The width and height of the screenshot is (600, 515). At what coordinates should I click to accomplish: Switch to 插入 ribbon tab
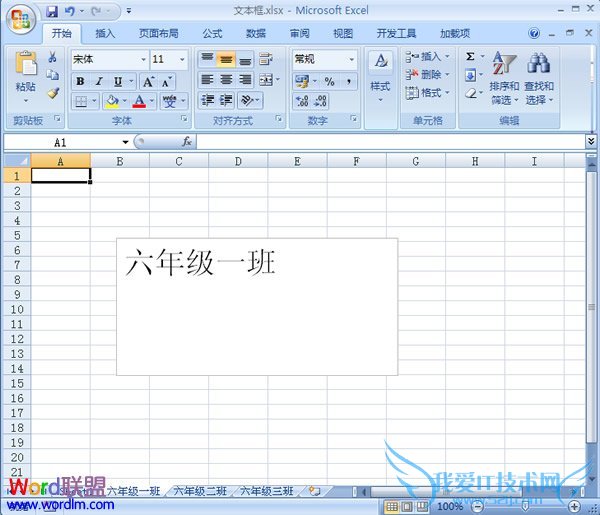coord(105,34)
